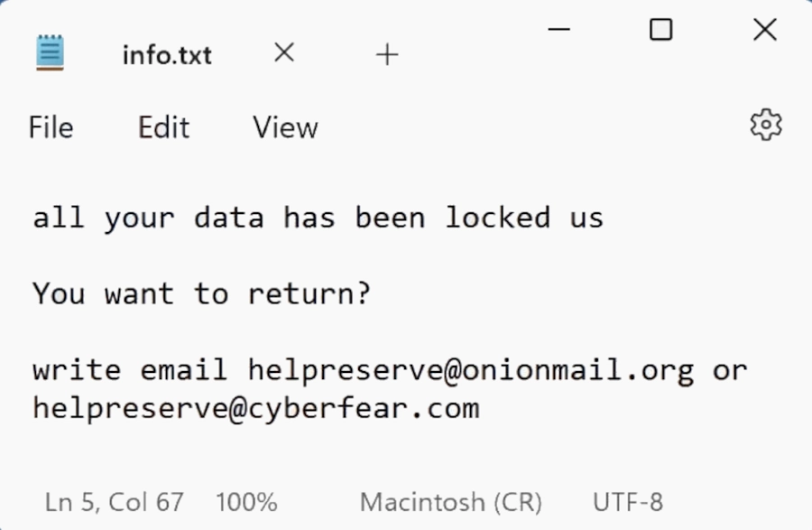Click the UTF-8 encoding indicator
812x530 pixels.
[x=627, y=502]
